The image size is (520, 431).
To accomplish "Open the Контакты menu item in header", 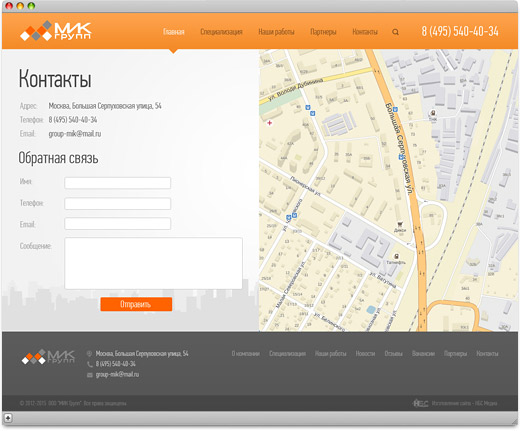I will pyautogui.click(x=365, y=32).
